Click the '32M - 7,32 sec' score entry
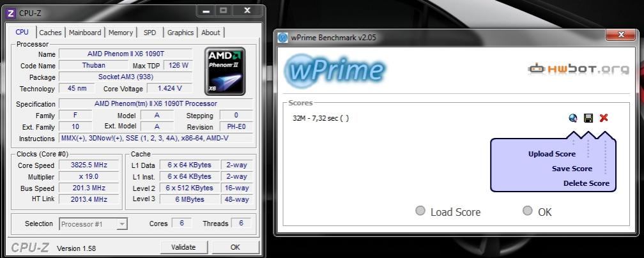This screenshot has height=258, width=644. tap(321, 118)
